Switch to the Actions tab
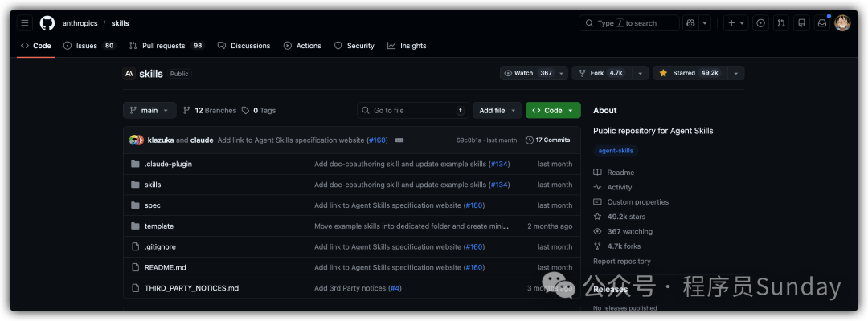Image resolution: width=868 pixels, height=321 pixels. pyautogui.click(x=302, y=46)
